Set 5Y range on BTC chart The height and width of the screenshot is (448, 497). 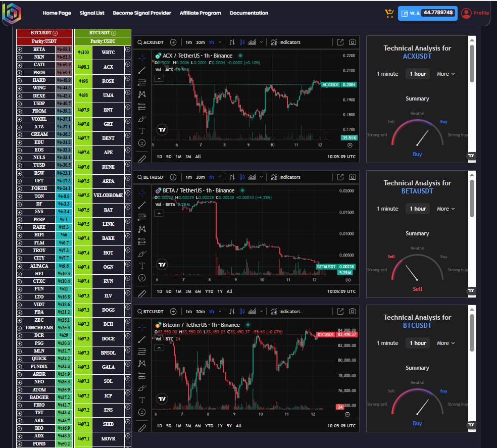click(229, 426)
